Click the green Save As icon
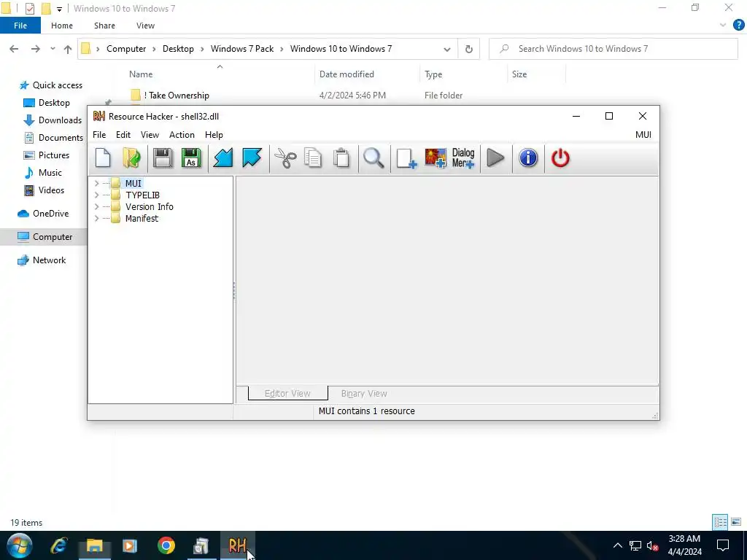 point(191,158)
